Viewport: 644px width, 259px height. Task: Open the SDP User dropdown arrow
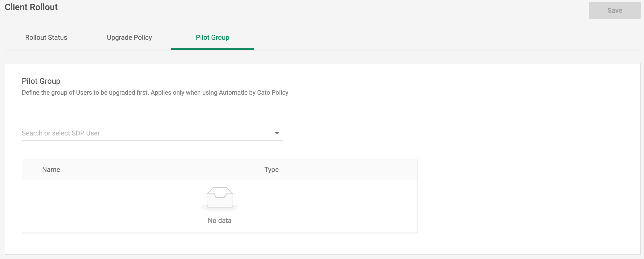point(277,133)
